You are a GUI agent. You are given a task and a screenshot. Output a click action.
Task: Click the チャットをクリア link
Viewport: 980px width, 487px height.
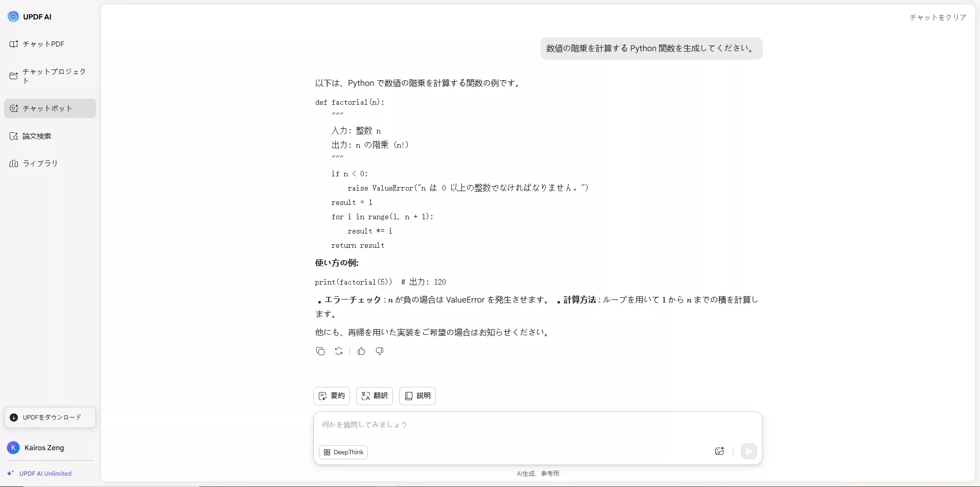[938, 17]
